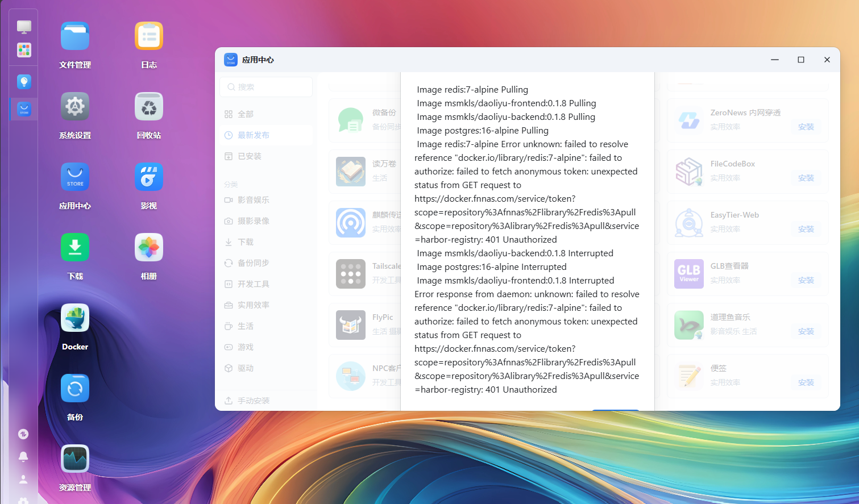Click the lightbulb icon in the dock
Image resolution: width=859 pixels, height=504 pixels.
pyautogui.click(x=24, y=82)
